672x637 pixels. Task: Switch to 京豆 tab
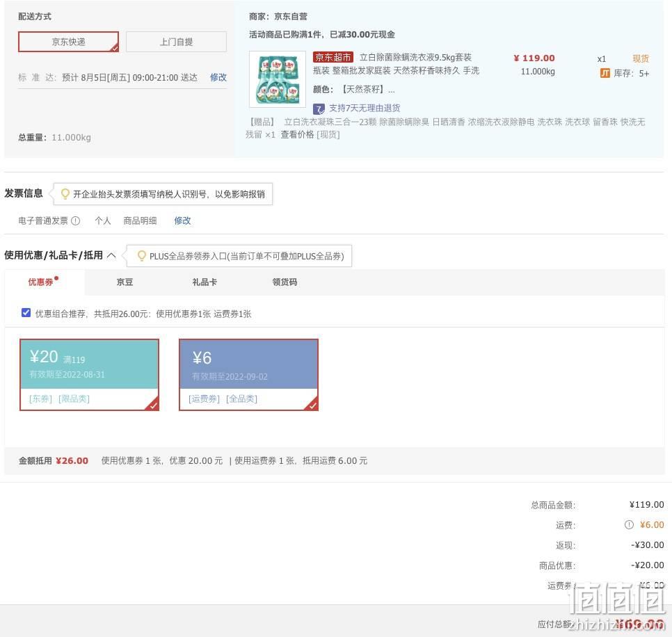pyautogui.click(x=125, y=282)
